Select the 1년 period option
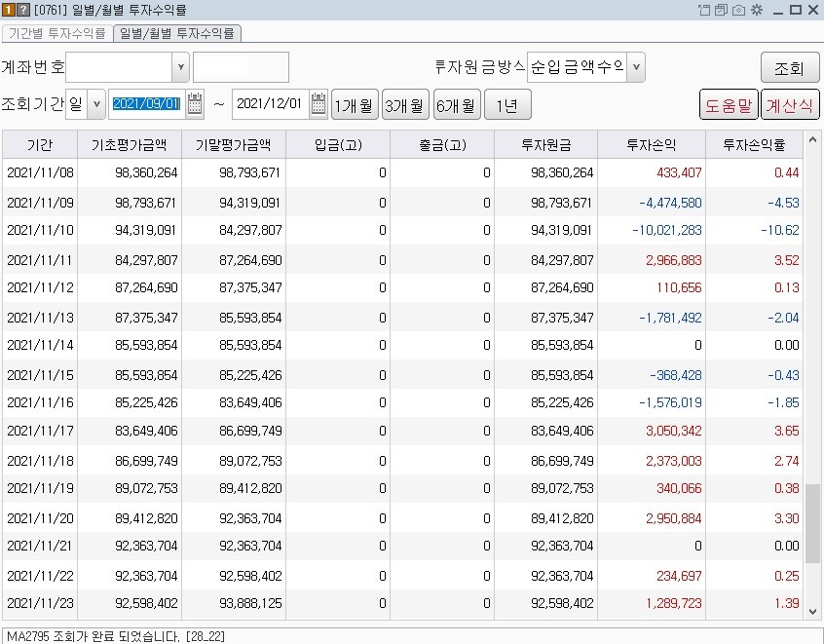 [x=506, y=103]
